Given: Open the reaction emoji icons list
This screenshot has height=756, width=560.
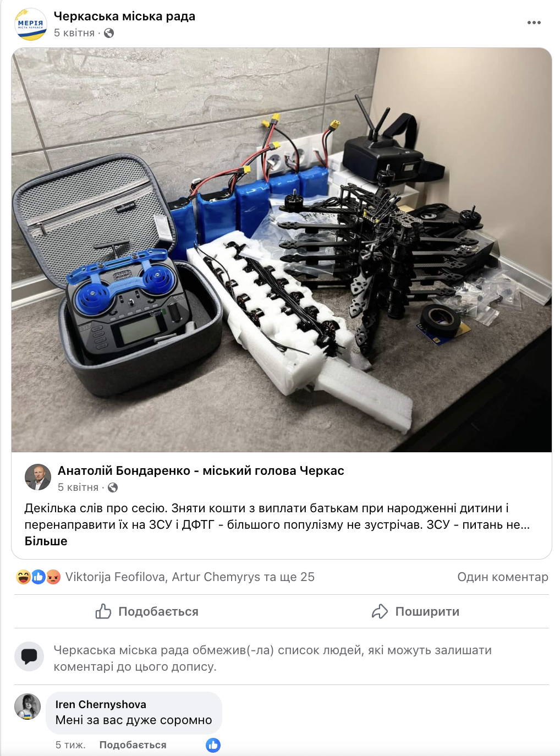Looking at the screenshot, I should pos(38,577).
